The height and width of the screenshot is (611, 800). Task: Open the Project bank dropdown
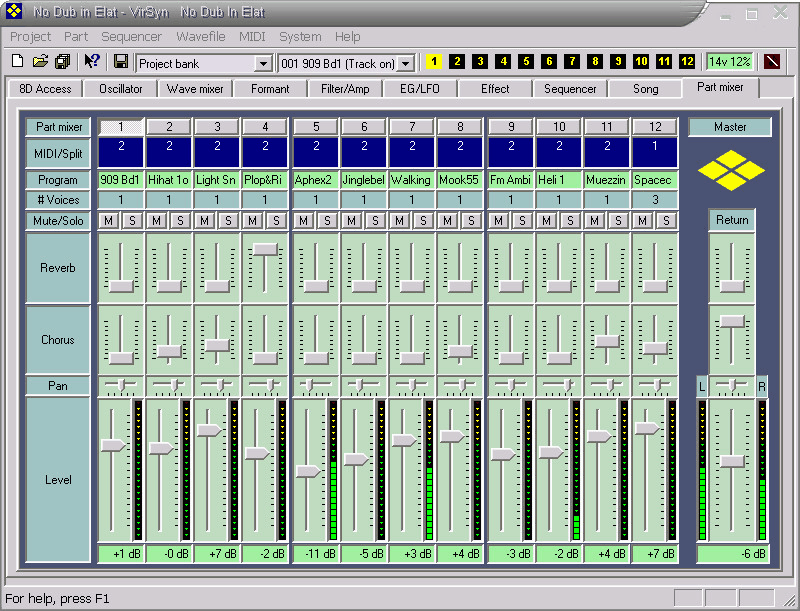(x=263, y=64)
